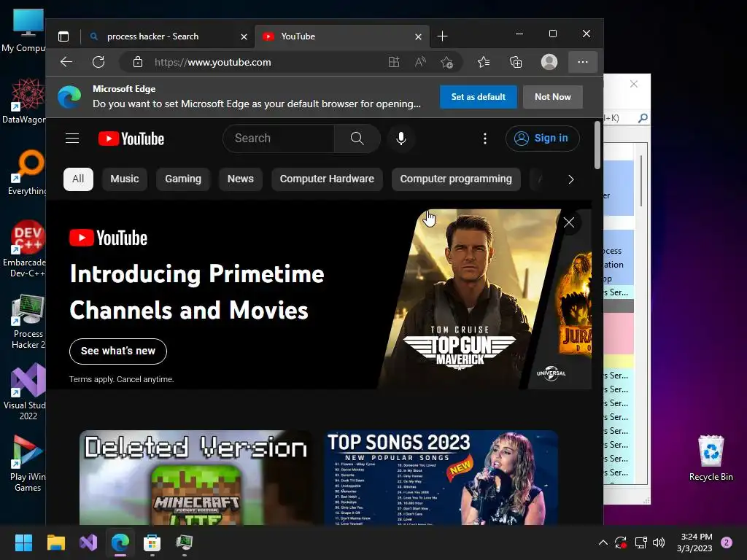The image size is (747, 560).
Task: Filter by Computer programming chip
Action: tap(456, 179)
